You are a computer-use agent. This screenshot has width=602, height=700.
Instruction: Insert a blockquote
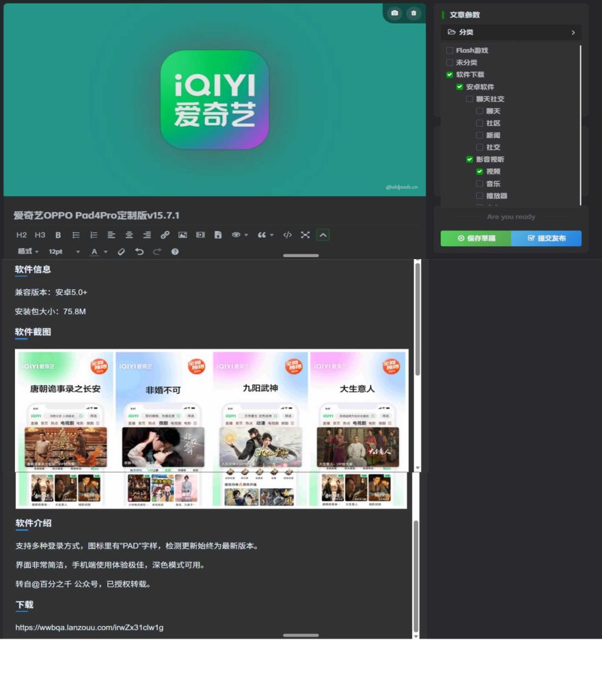(x=262, y=235)
